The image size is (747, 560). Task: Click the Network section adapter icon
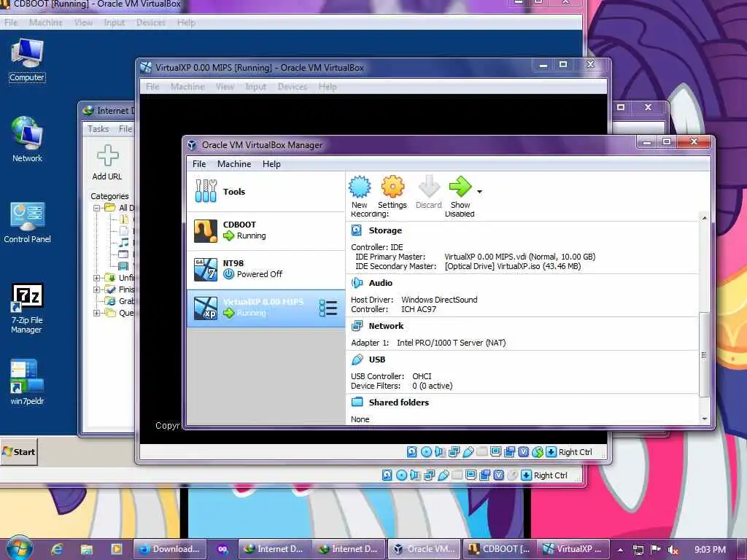pyautogui.click(x=356, y=326)
